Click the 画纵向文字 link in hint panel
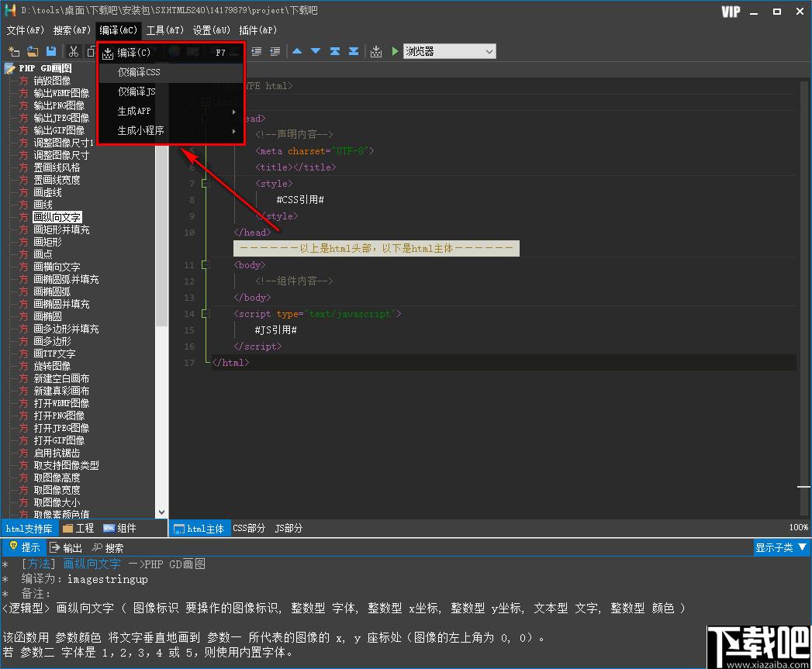The width and height of the screenshot is (812, 669). tap(92, 564)
